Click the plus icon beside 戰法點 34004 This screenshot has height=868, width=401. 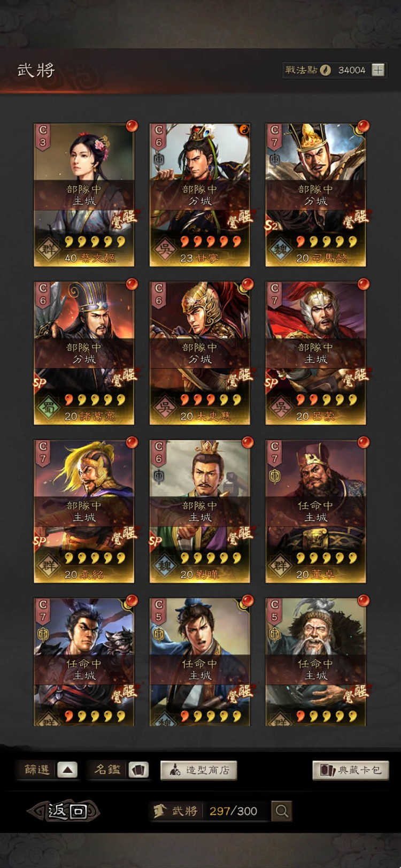coord(378,70)
